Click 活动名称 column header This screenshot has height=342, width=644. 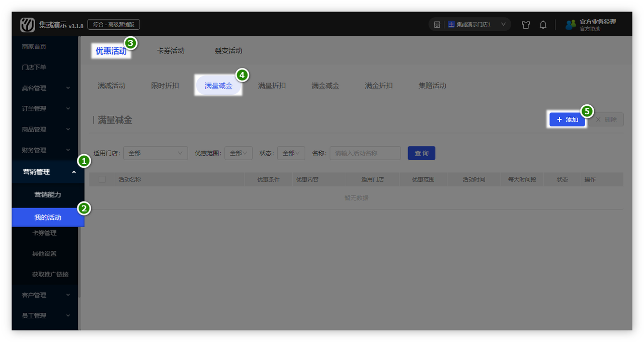[x=129, y=179]
